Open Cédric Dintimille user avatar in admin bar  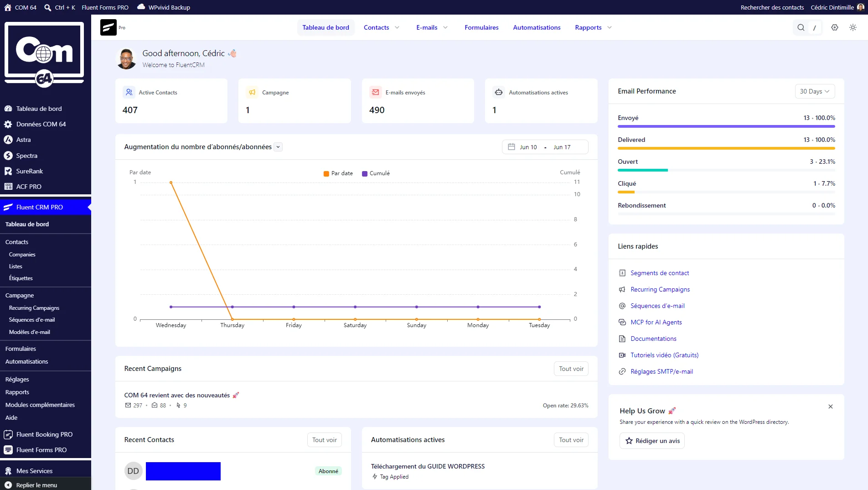861,7
